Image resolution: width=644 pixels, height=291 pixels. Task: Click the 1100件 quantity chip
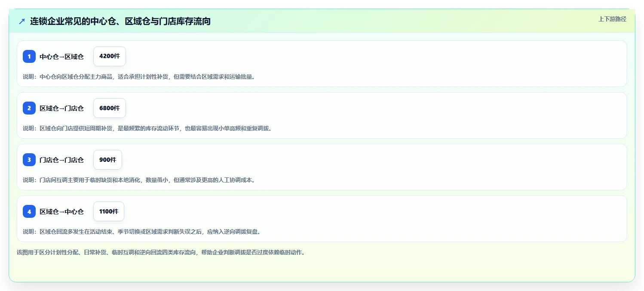pyautogui.click(x=109, y=211)
